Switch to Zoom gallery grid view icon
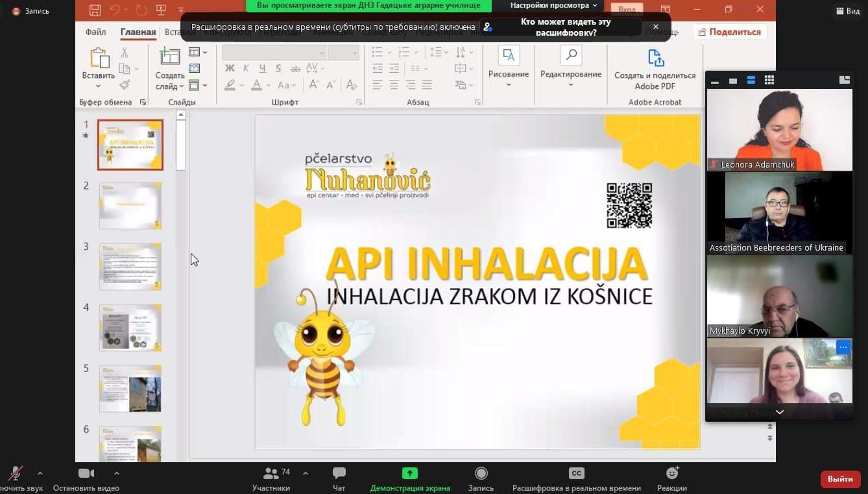The width and height of the screenshot is (868, 494). (x=769, y=80)
